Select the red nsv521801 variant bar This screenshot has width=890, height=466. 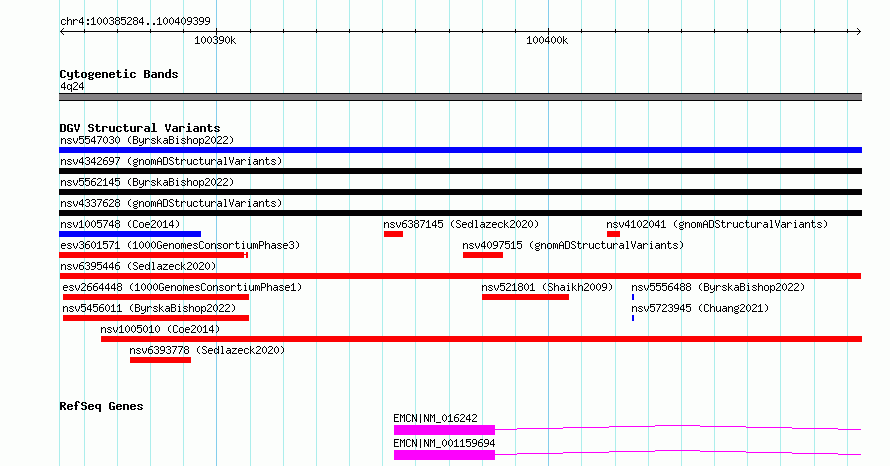[526, 297]
